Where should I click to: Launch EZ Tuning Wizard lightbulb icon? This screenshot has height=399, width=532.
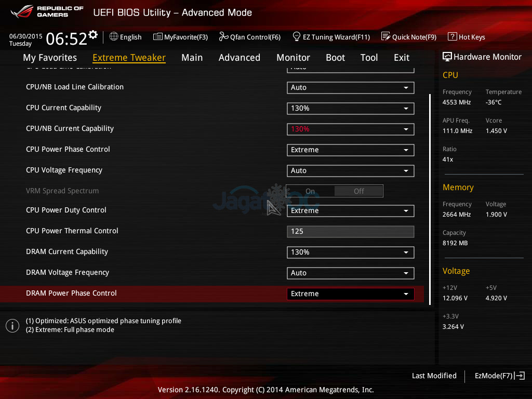297,37
